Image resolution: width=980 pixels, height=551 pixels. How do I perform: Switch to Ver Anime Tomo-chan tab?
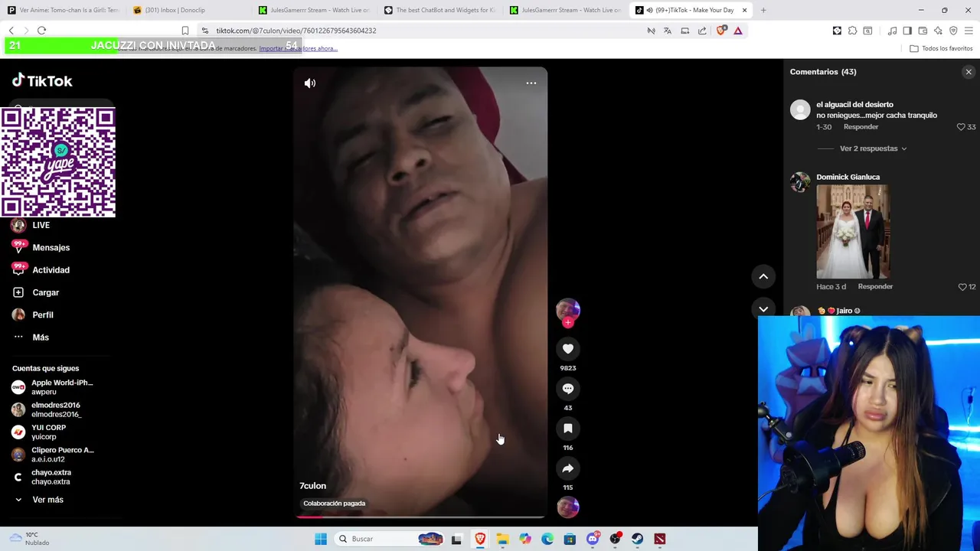[63, 10]
